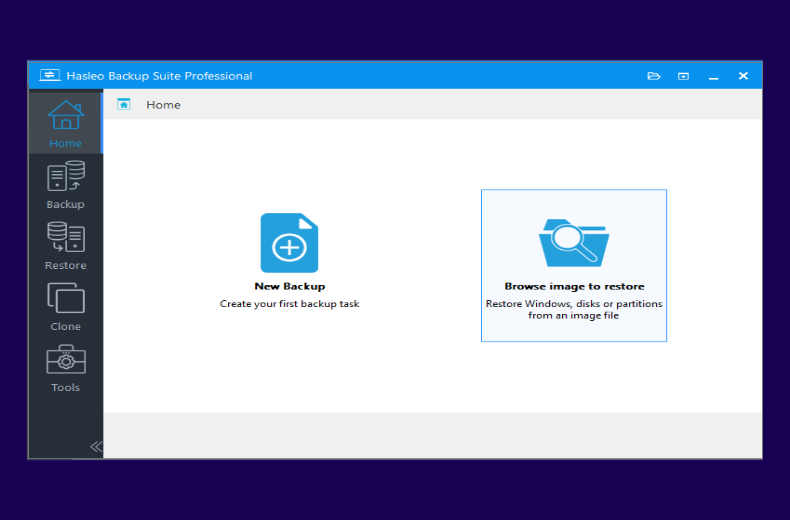
Task: Click the 'Home' breadcrumb text
Action: (163, 105)
